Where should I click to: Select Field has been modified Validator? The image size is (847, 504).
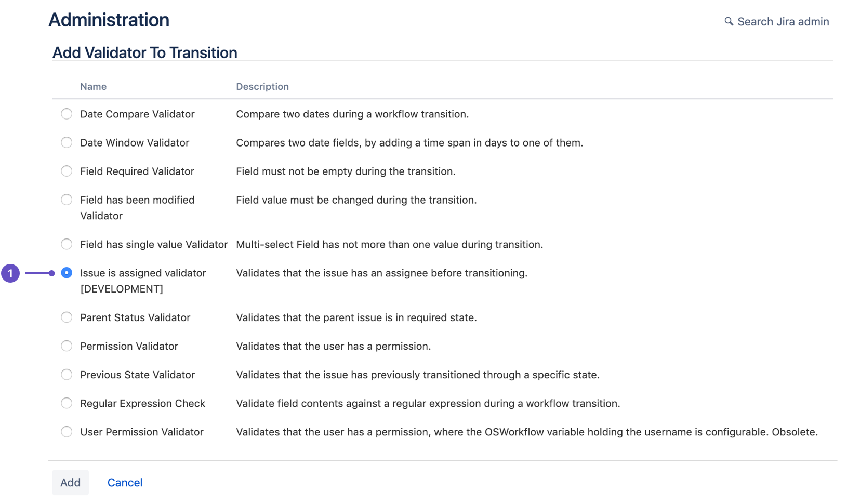(67, 200)
